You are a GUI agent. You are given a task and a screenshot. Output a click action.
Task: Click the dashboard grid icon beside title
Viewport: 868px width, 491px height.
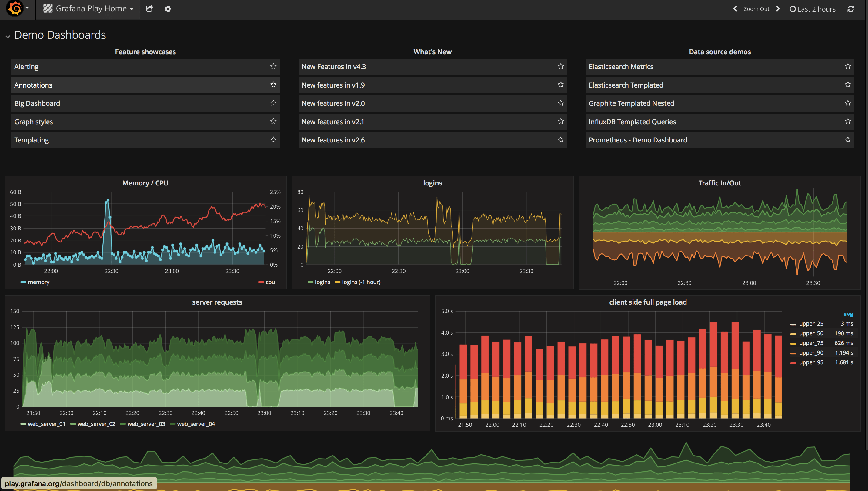(x=48, y=8)
